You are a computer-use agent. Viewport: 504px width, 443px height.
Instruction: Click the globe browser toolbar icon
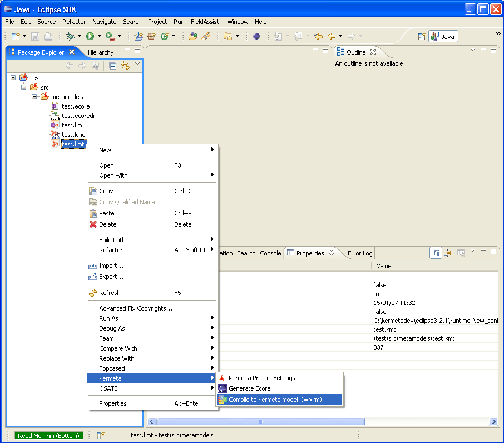(256, 36)
